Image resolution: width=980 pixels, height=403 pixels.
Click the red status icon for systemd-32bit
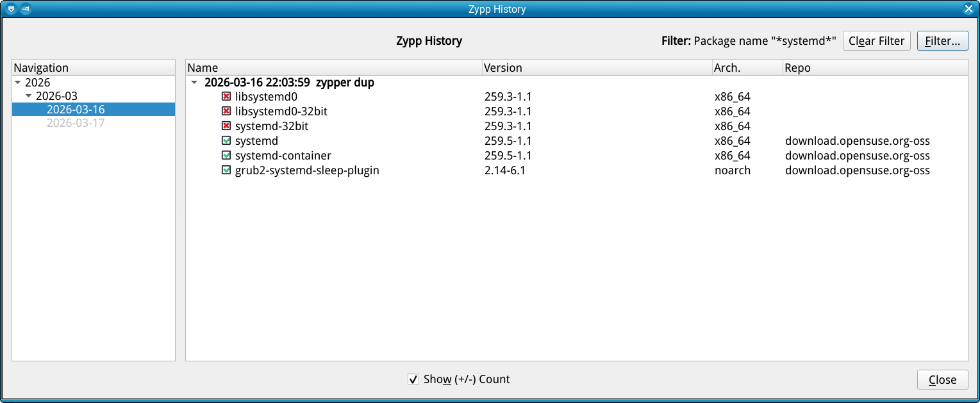coord(226,126)
